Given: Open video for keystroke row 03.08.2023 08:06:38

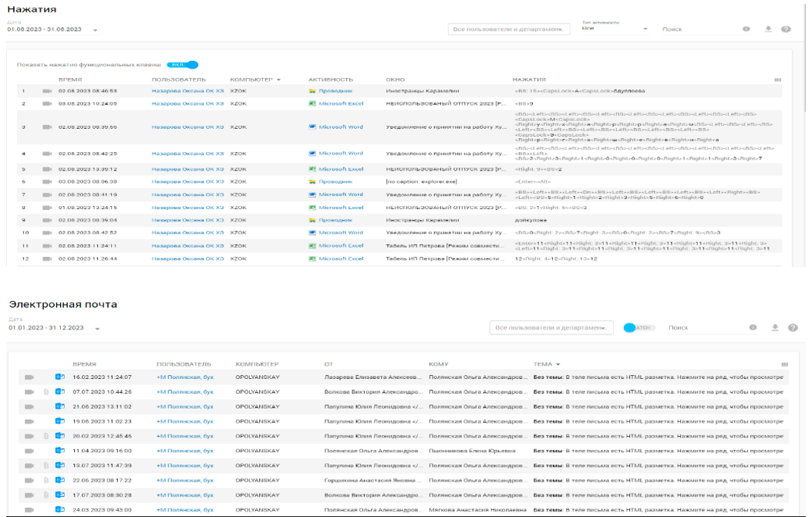Looking at the screenshot, I should tap(47, 182).
